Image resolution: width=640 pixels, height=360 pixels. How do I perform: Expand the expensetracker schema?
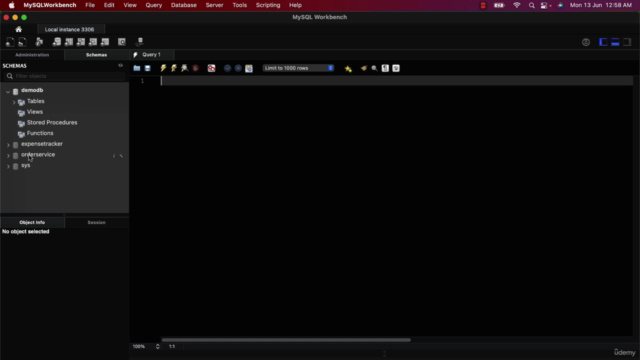pyautogui.click(x=8, y=145)
